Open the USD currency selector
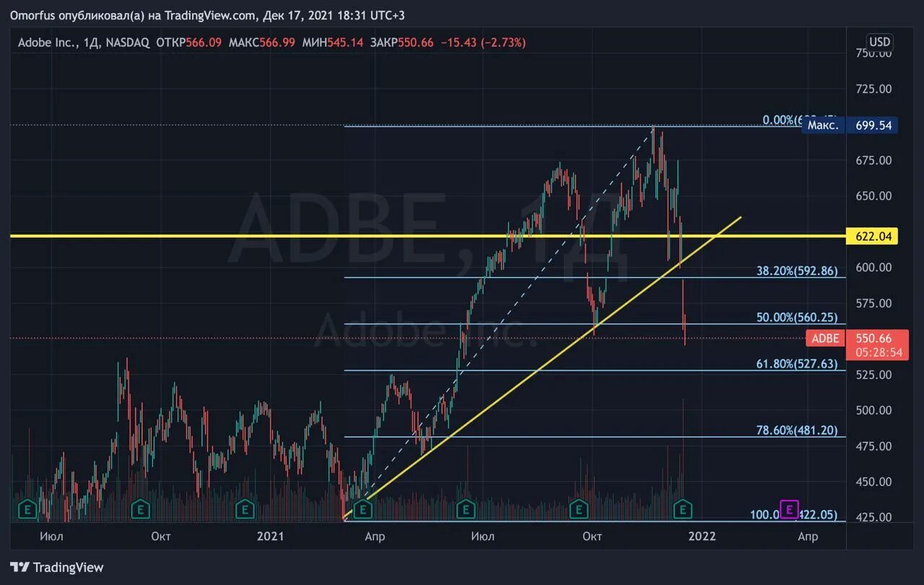924x585 pixels. [879, 42]
